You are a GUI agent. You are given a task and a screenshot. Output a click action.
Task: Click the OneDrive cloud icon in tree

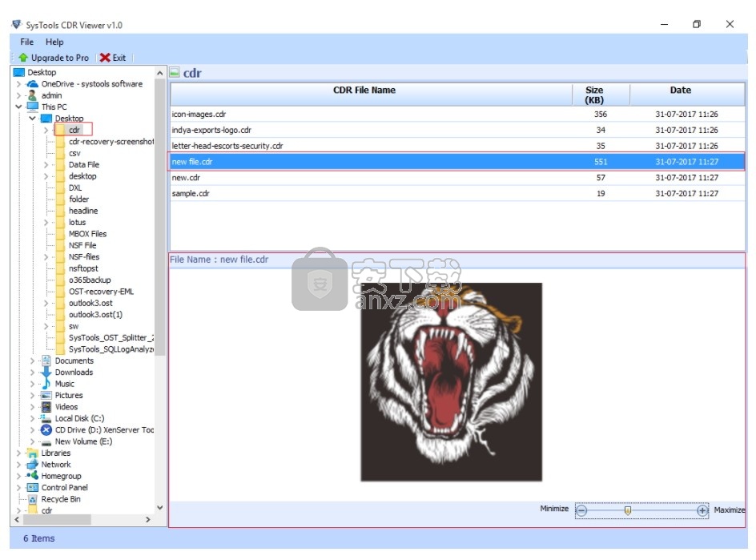32,84
